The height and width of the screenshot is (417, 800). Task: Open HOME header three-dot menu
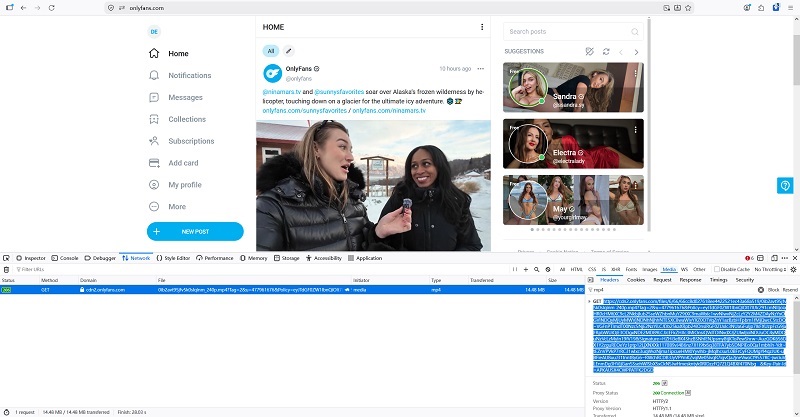tap(482, 27)
